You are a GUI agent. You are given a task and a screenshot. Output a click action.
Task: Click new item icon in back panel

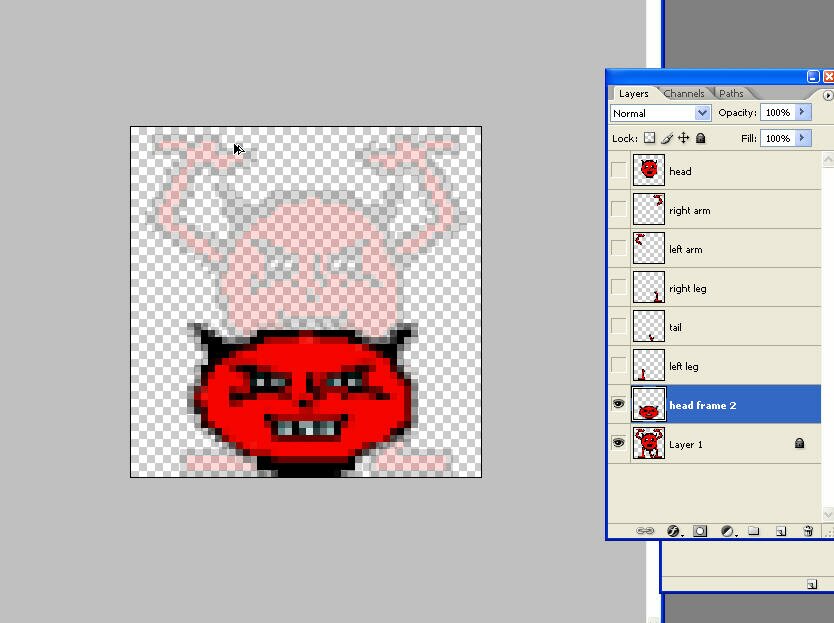point(812,584)
